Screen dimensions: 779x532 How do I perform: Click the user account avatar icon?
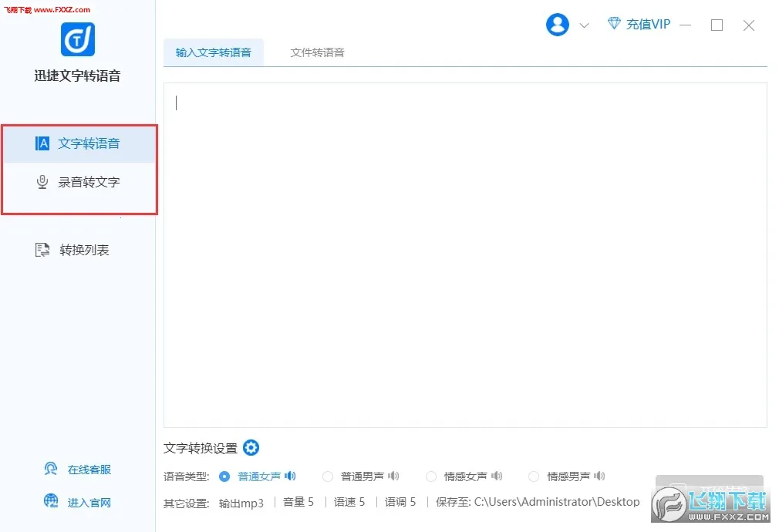[557, 25]
